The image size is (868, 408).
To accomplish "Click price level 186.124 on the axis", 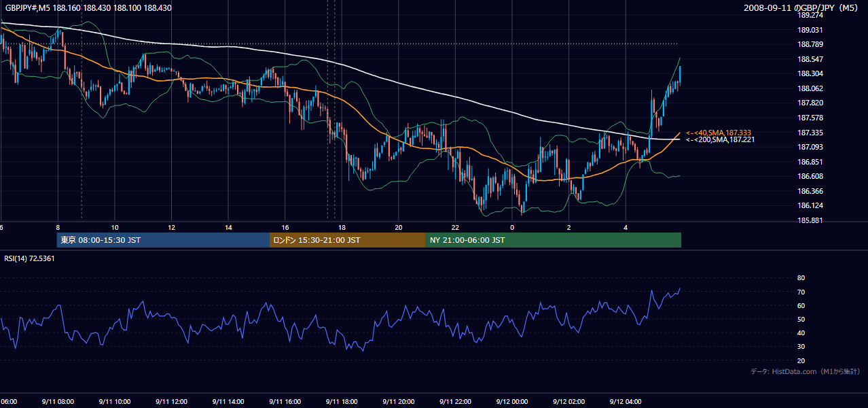I will 810,205.
